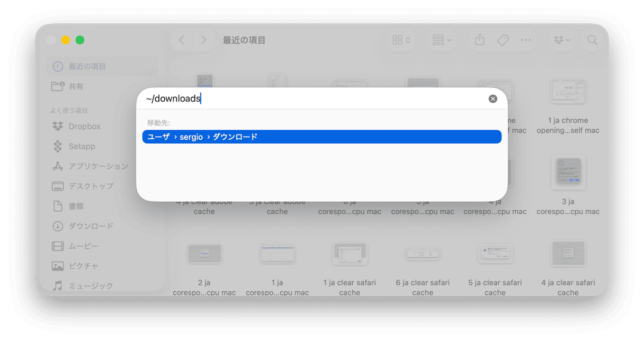
Task: Click the 最近の項目 window title
Action: click(244, 40)
